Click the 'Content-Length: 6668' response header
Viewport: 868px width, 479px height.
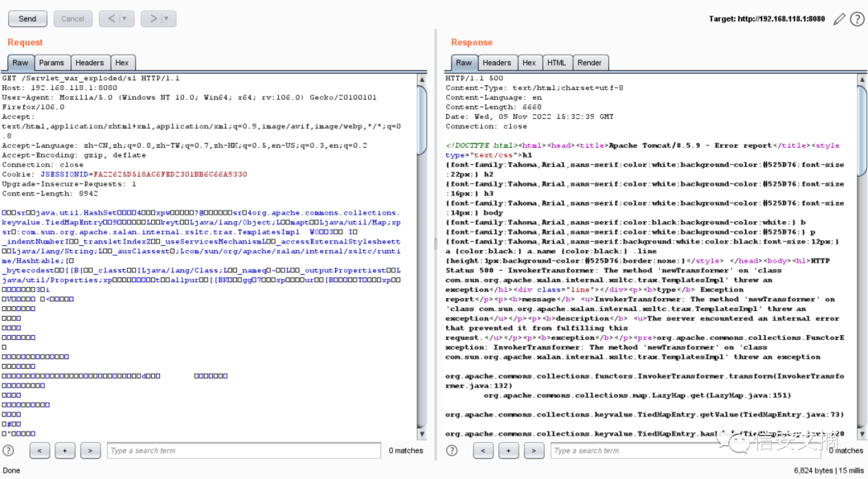point(493,108)
